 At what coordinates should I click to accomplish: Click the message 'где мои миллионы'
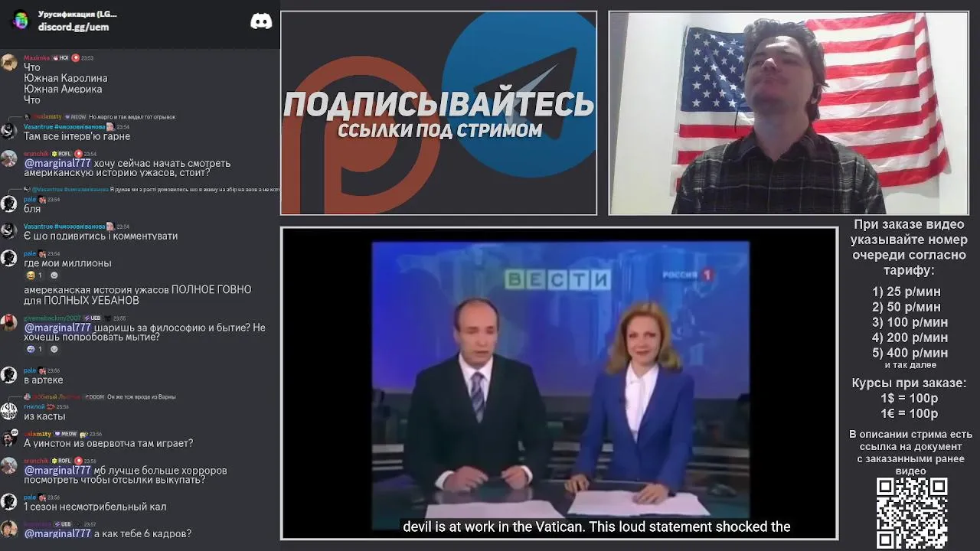pos(67,263)
